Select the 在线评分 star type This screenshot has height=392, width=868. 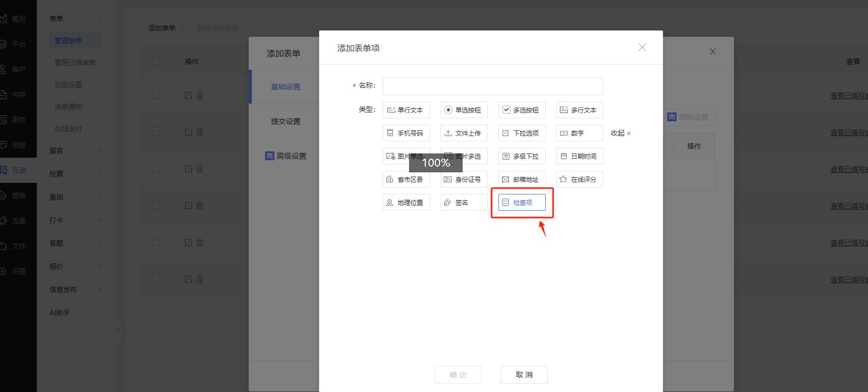[579, 179]
